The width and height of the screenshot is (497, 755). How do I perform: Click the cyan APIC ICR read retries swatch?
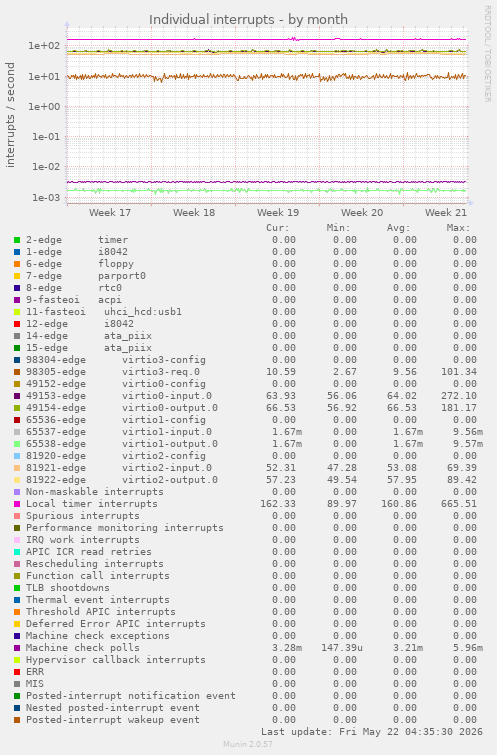coord(17,552)
